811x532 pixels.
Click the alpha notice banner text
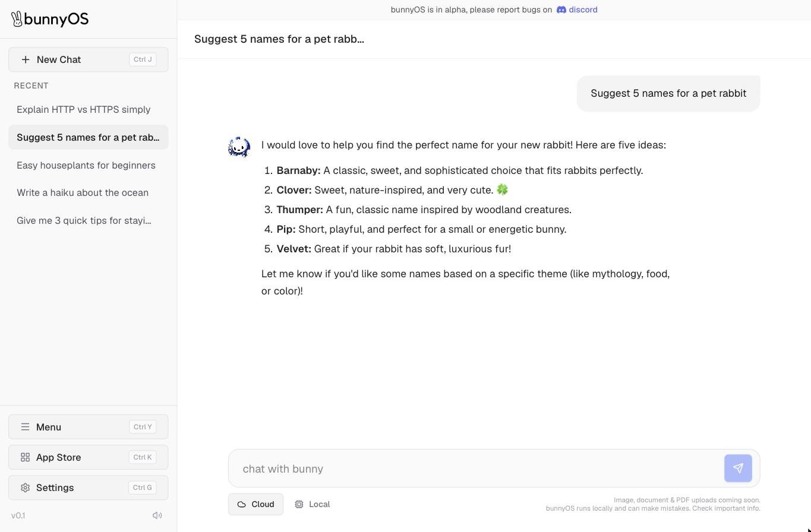pos(472,9)
